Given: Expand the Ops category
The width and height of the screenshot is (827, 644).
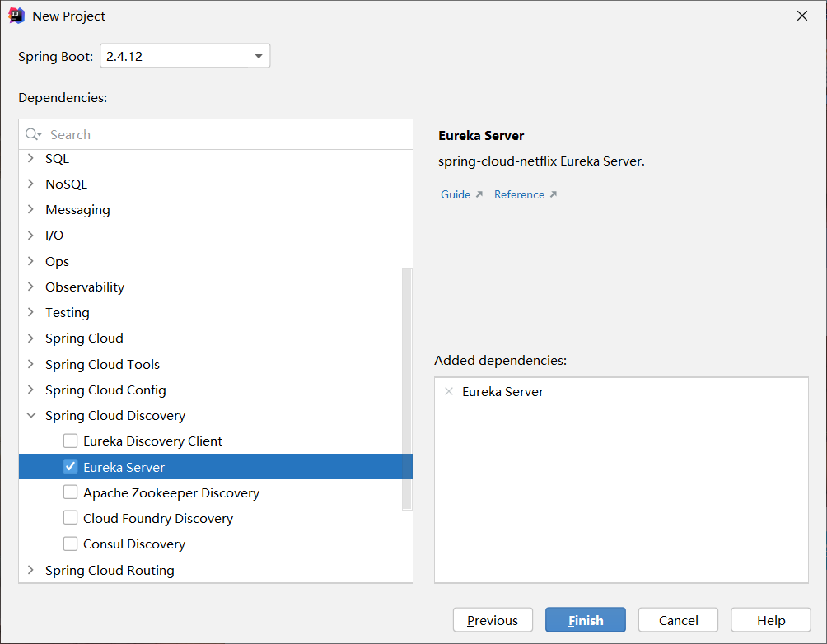Looking at the screenshot, I should (x=30, y=261).
